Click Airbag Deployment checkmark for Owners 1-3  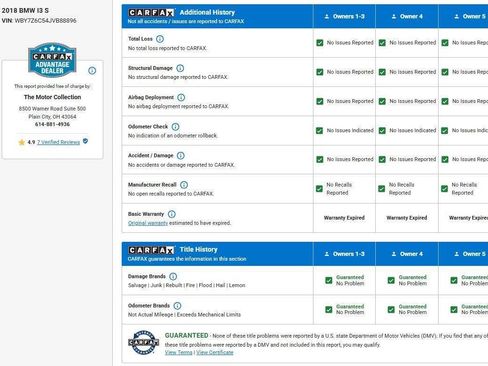[x=320, y=101]
